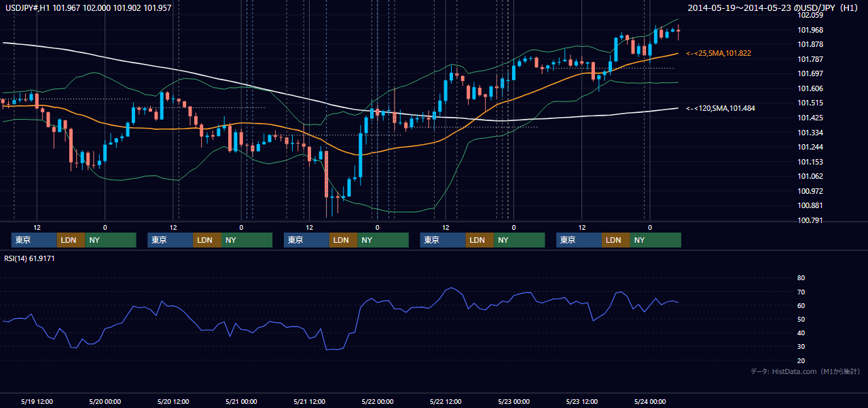Click the RSI scale value 80

(x=801, y=278)
